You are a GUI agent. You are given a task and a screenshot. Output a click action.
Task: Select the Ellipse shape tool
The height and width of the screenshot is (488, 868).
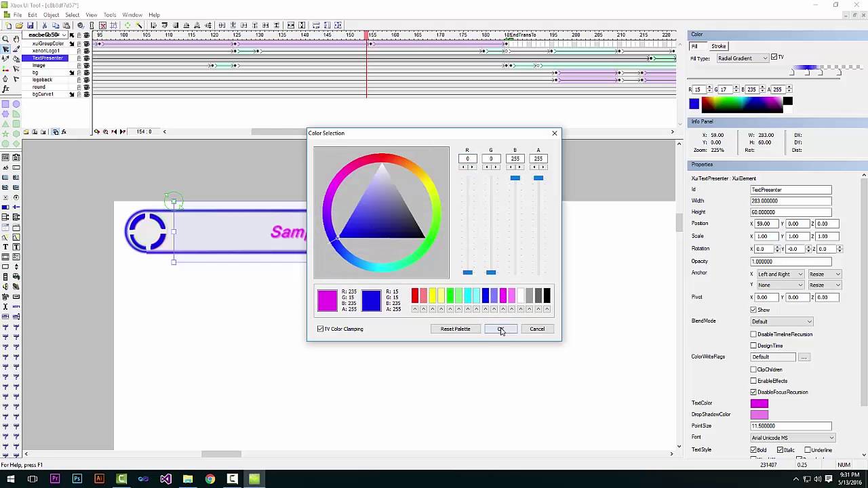click(16, 104)
